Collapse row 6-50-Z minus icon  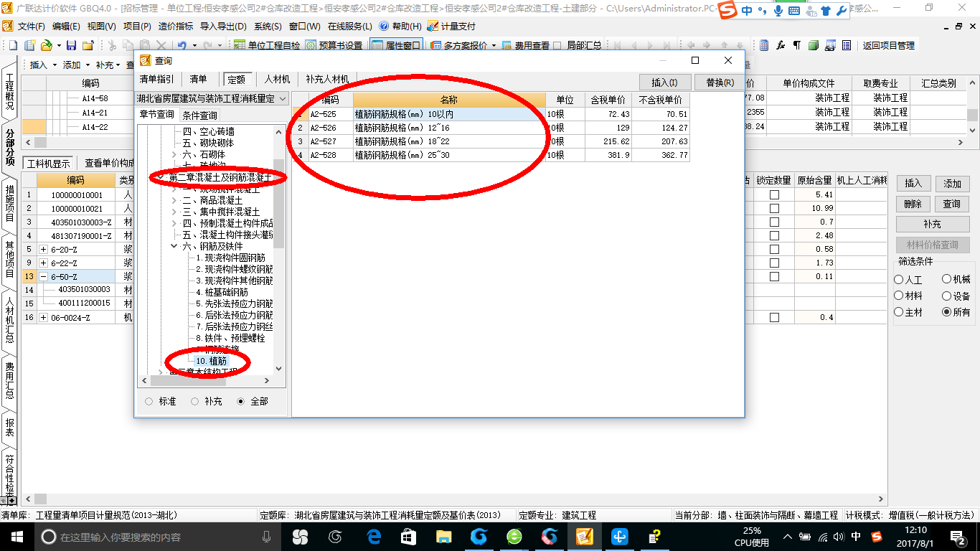(44, 276)
